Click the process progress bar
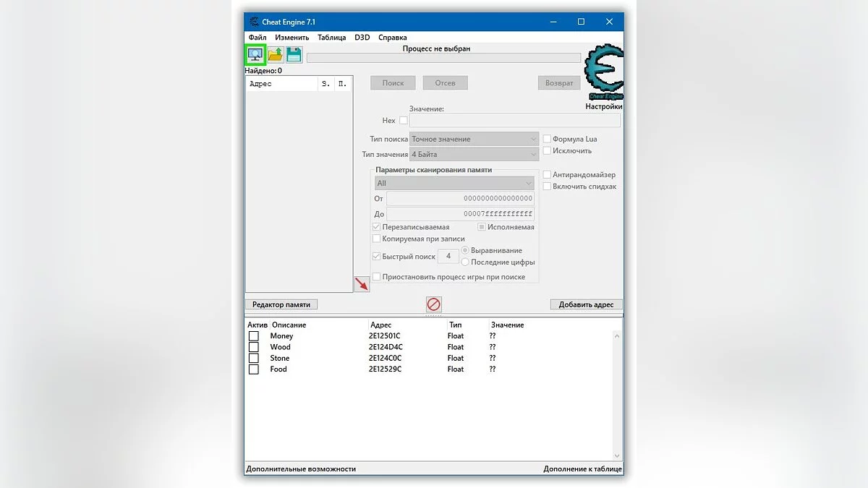 click(x=443, y=58)
